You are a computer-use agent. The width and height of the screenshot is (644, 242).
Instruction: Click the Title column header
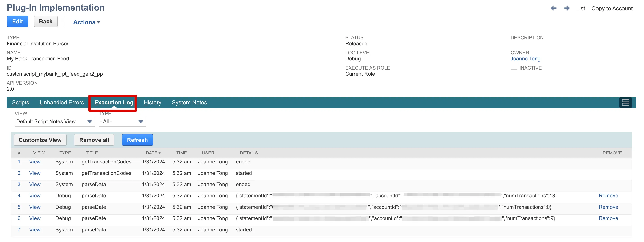(92, 153)
